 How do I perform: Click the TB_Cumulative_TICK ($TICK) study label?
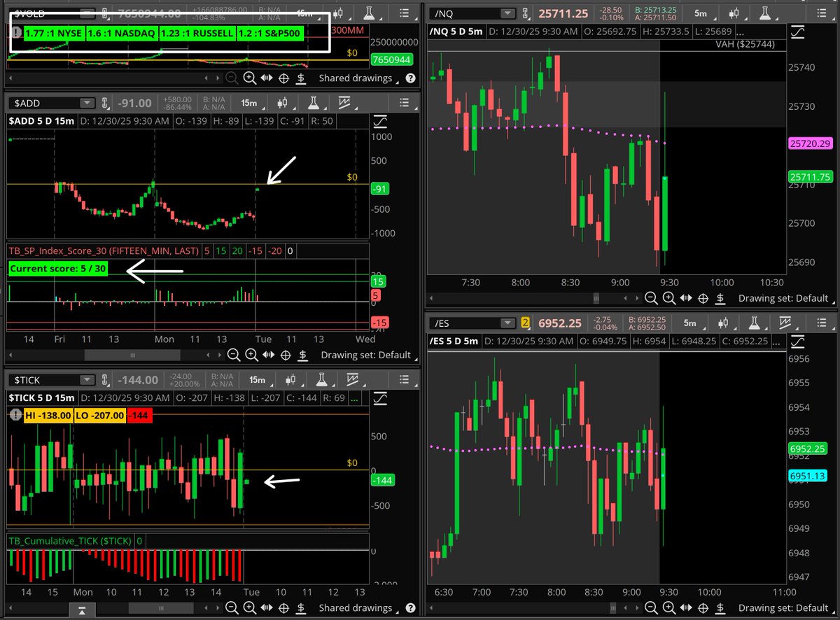click(70, 541)
